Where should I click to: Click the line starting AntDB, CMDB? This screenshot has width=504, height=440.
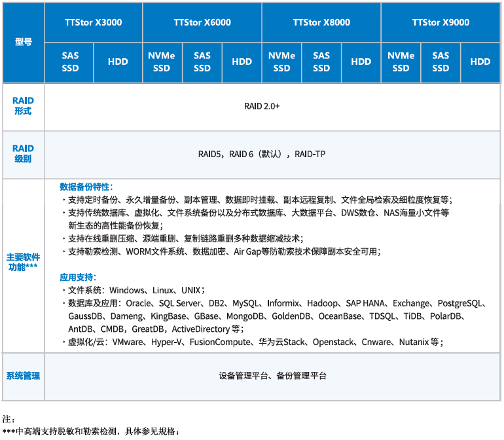click(x=156, y=329)
